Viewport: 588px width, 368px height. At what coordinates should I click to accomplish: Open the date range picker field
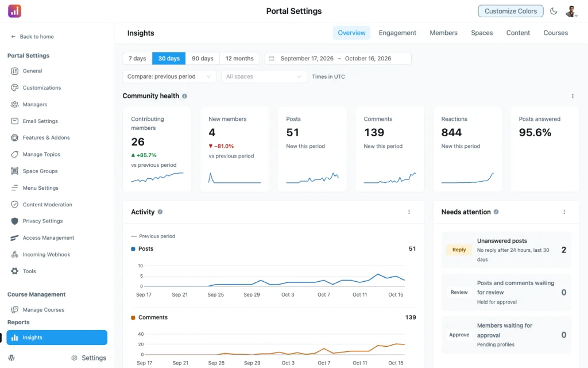click(x=338, y=59)
